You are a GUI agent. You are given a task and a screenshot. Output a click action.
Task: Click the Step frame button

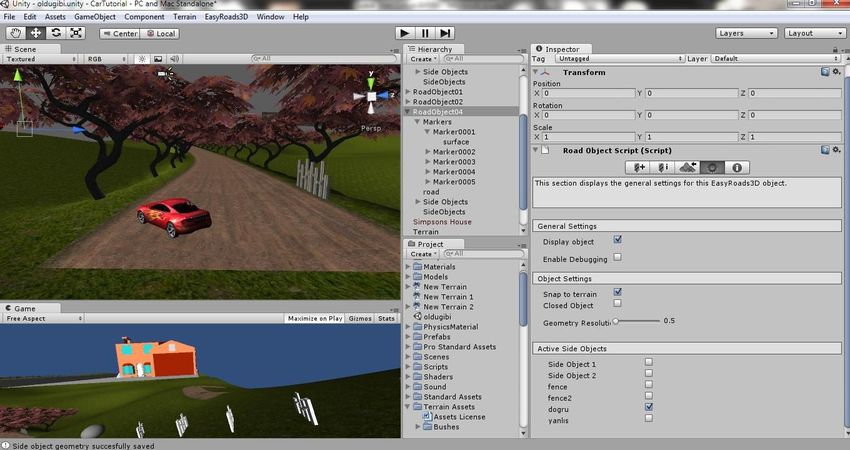[x=445, y=33]
